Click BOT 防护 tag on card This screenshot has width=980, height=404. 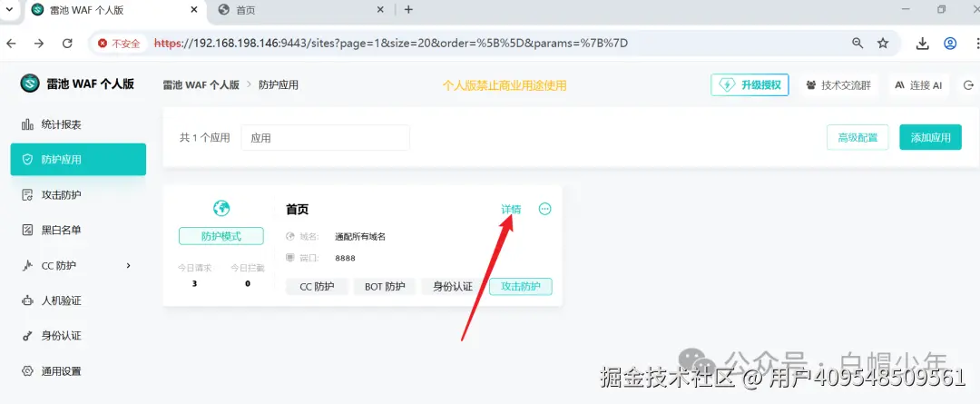[385, 287]
